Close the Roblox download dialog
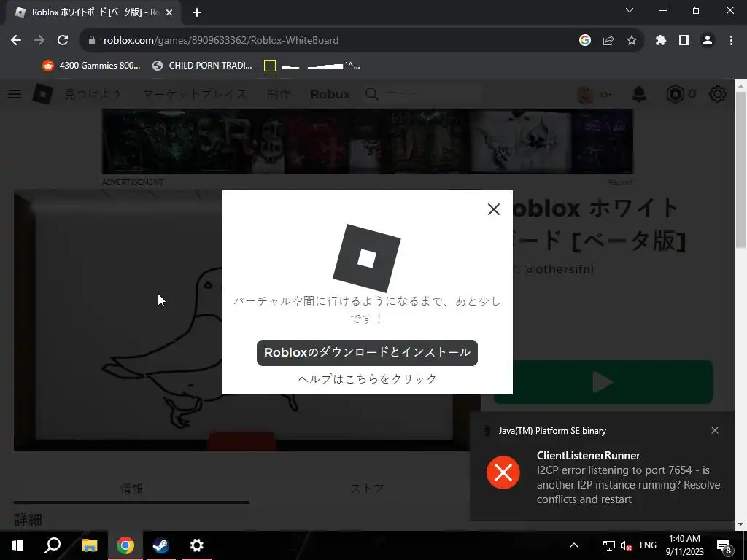 [x=494, y=209]
